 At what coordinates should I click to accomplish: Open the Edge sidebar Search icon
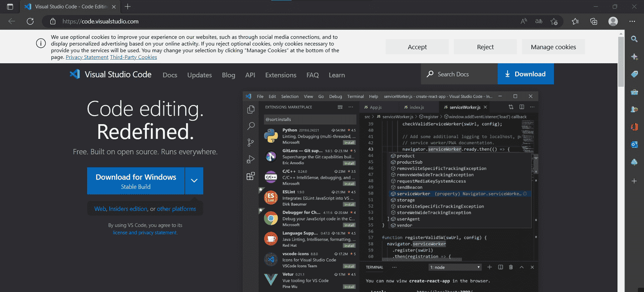click(634, 39)
